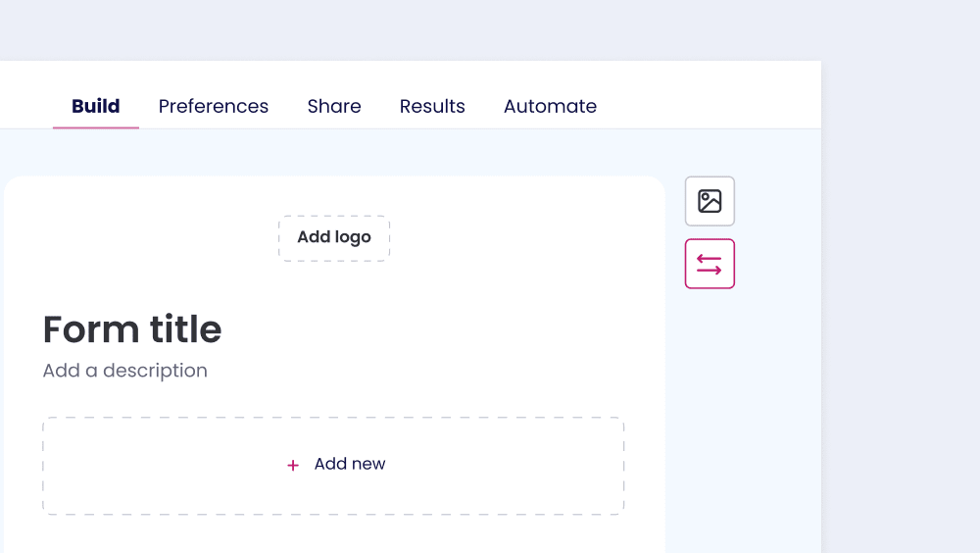Focus the large bold title text

(x=132, y=329)
